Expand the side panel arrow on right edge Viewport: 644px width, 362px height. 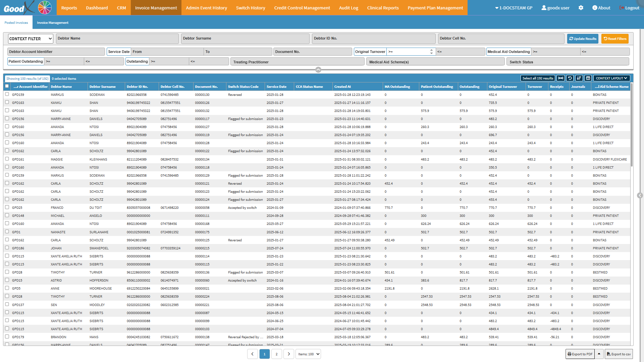(640, 195)
